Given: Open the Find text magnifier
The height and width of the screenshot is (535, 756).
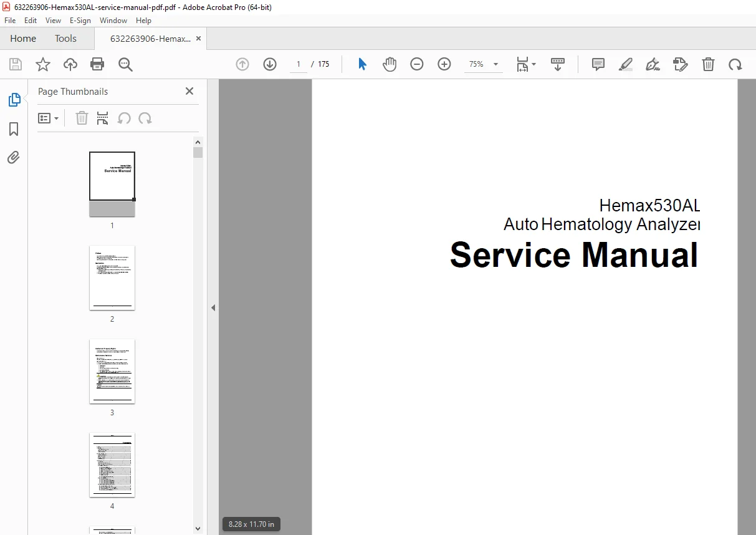Looking at the screenshot, I should pyautogui.click(x=125, y=64).
